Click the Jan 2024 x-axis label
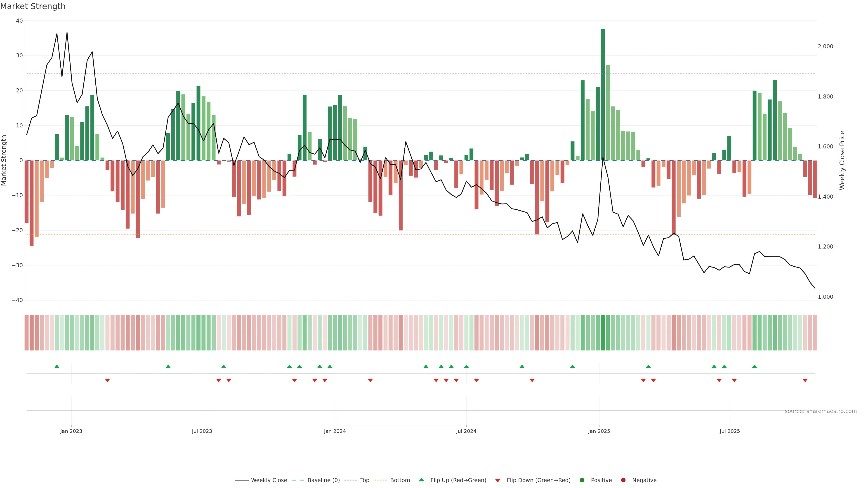Viewport: 868px width, 488px height. coord(335,431)
